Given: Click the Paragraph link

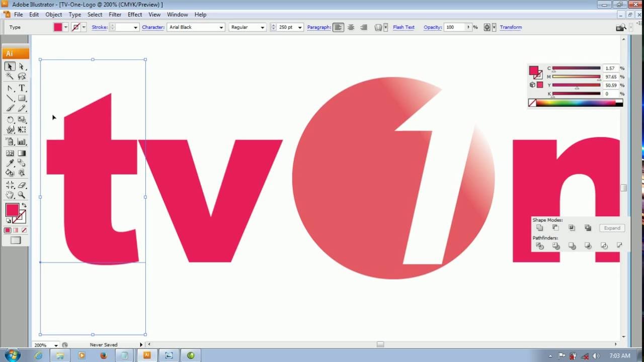Looking at the screenshot, I should point(319,27).
